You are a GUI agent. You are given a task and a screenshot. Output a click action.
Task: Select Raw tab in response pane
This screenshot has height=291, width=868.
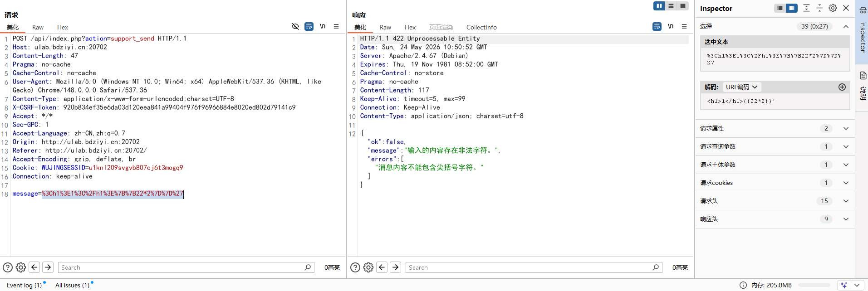(386, 27)
